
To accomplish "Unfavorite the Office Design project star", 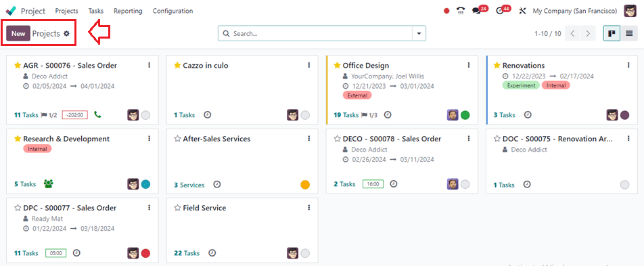I will 337,66.
